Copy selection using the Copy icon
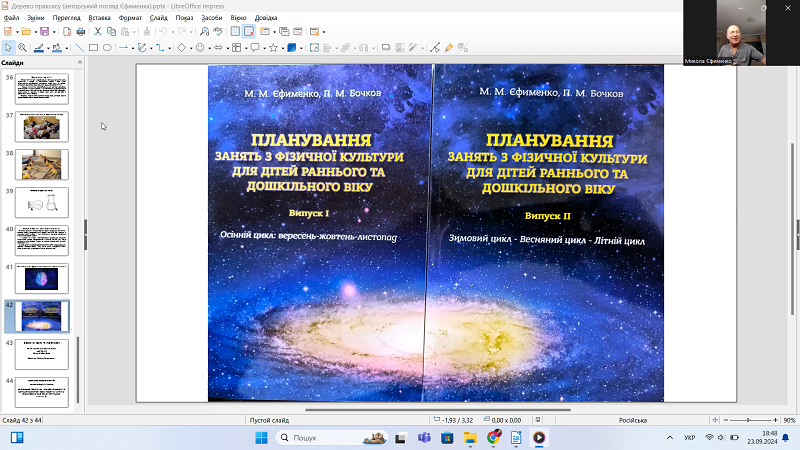The width and height of the screenshot is (800, 450). coord(111,32)
